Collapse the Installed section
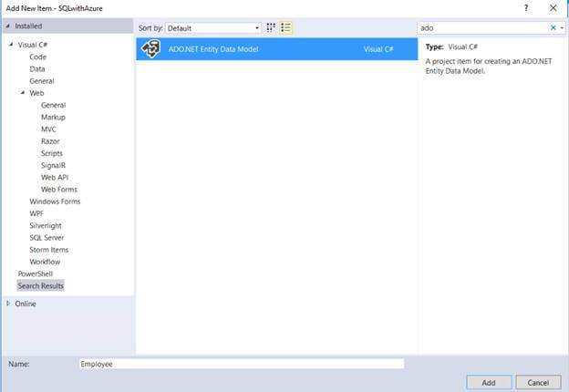The height and width of the screenshot is (392, 569). [x=7, y=26]
